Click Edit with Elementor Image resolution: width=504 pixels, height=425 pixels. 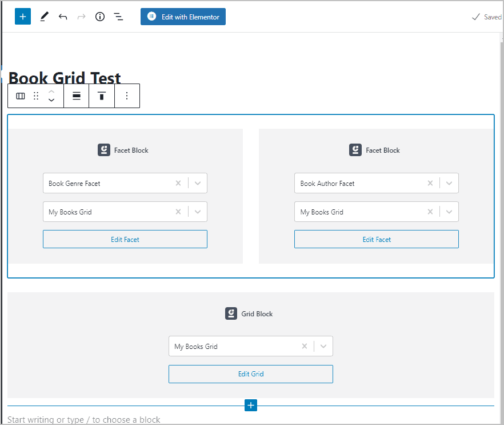[x=183, y=17]
